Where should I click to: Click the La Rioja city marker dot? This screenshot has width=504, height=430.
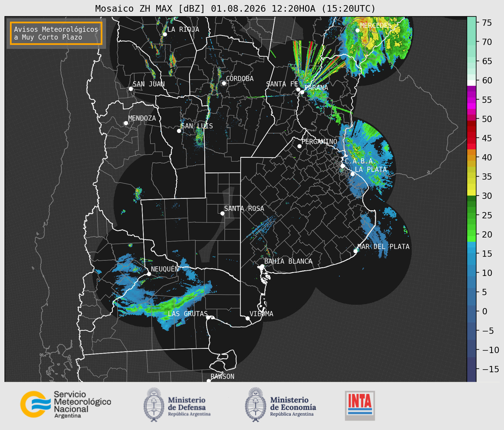[165, 34]
